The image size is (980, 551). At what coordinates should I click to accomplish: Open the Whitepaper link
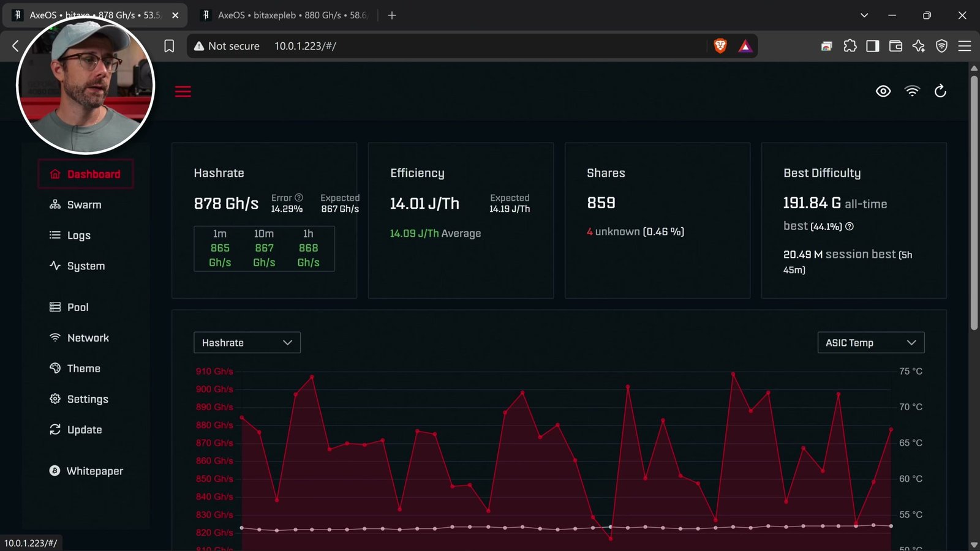[x=86, y=471]
